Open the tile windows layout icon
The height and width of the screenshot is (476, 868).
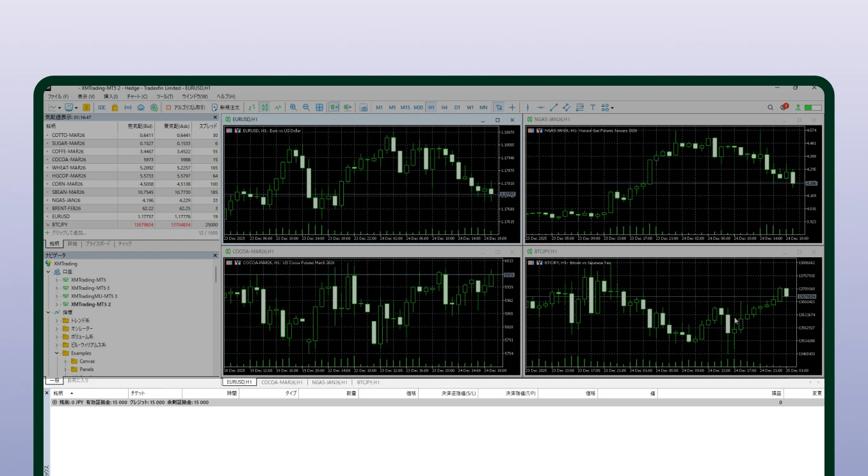click(319, 107)
